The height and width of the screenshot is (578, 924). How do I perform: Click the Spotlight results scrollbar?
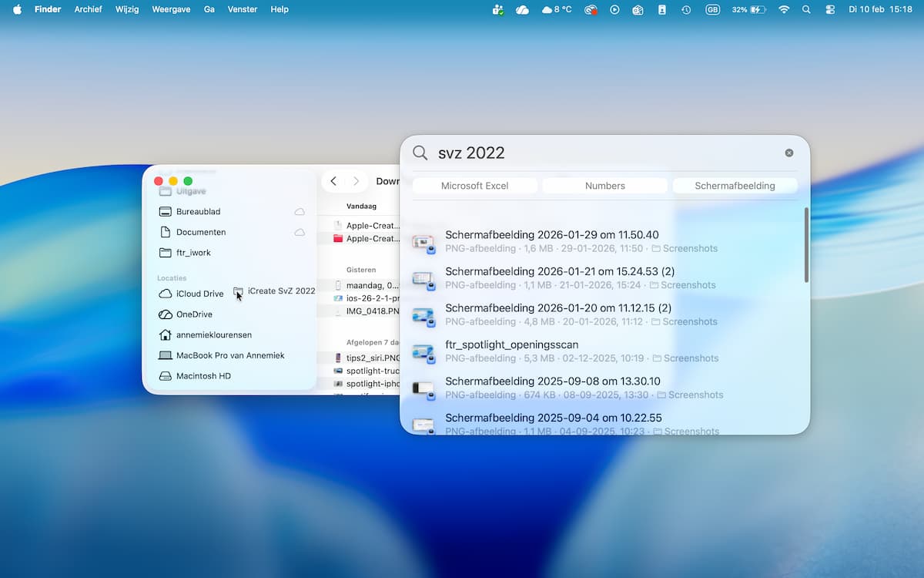[806, 245]
